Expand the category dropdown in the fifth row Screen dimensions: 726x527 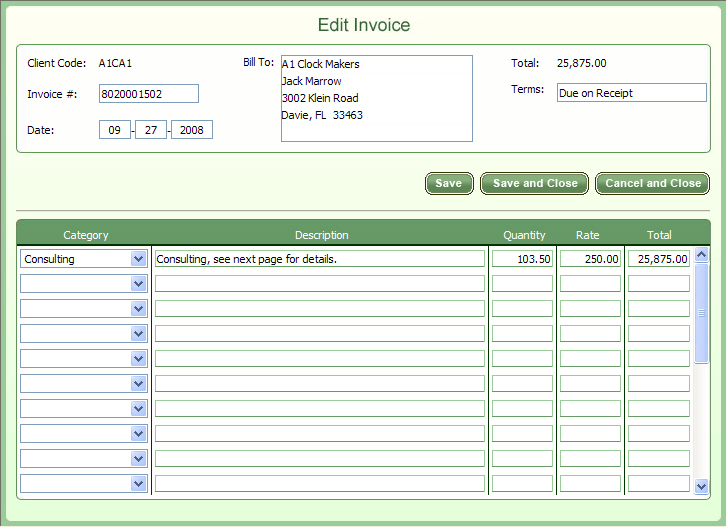(x=138, y=359)
